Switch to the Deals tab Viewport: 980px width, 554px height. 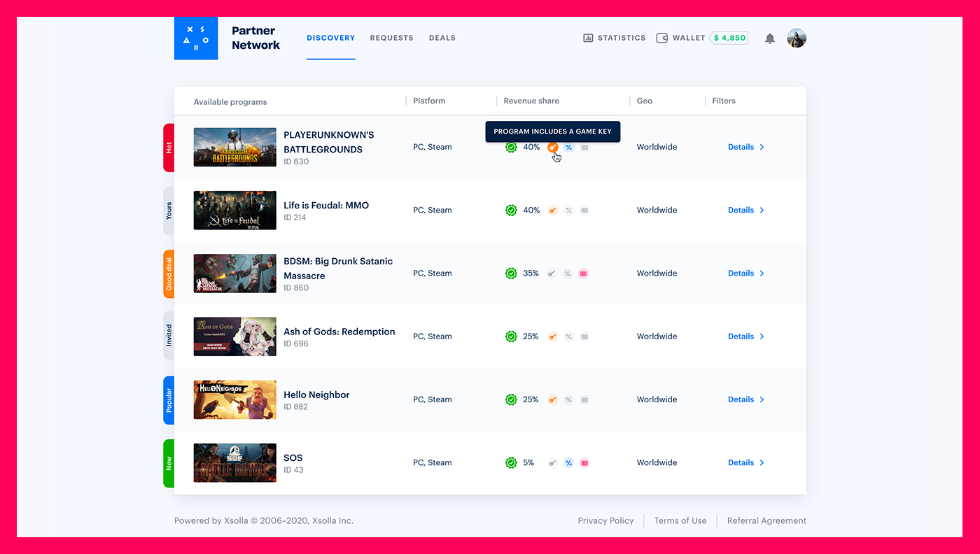(442, 38)
